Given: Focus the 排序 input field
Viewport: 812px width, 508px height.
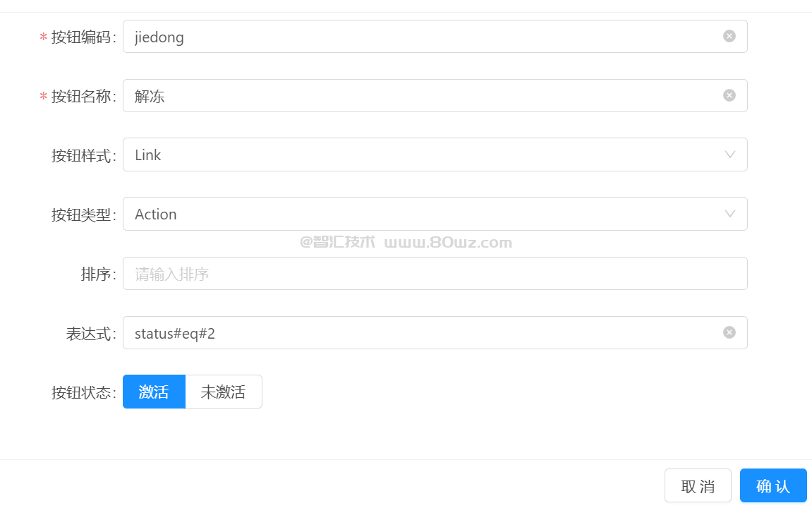Looking at the screenshot, I should [435, 274].
